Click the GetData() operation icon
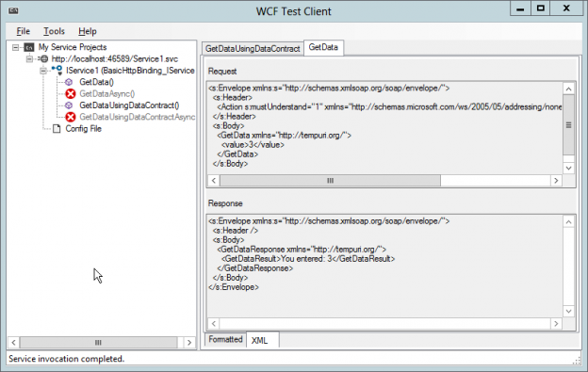The image size is (588, 372). click(69, 82)
